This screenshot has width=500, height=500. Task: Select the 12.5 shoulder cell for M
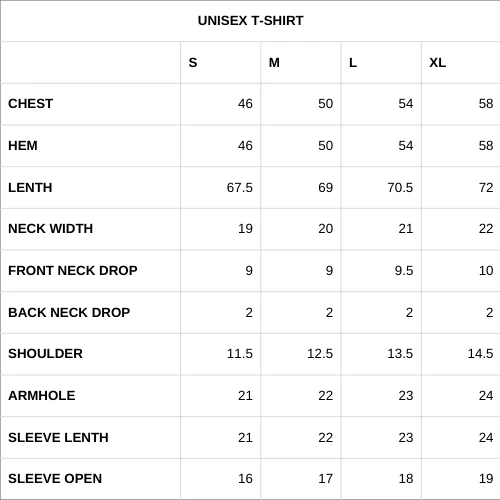click(x=301, y=354)
